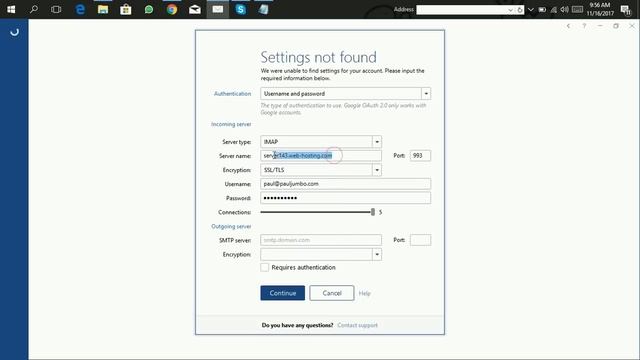Click the taskbar Address input box

(x=461, y=10)
